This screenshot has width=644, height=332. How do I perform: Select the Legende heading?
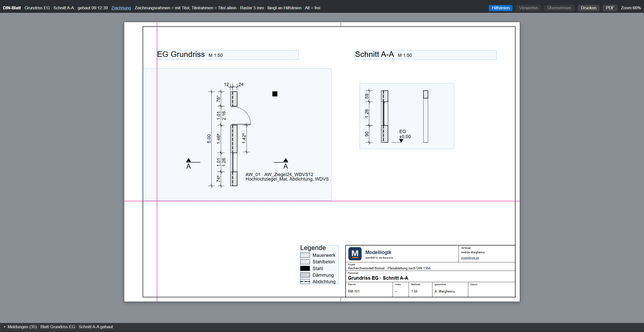(313, 248)
